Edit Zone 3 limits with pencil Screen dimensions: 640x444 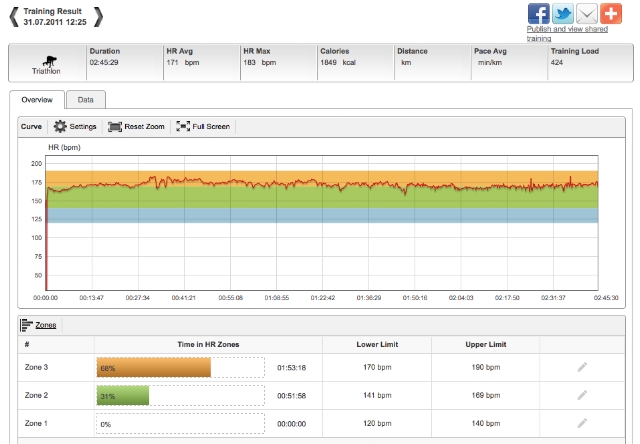pos(582,367)
